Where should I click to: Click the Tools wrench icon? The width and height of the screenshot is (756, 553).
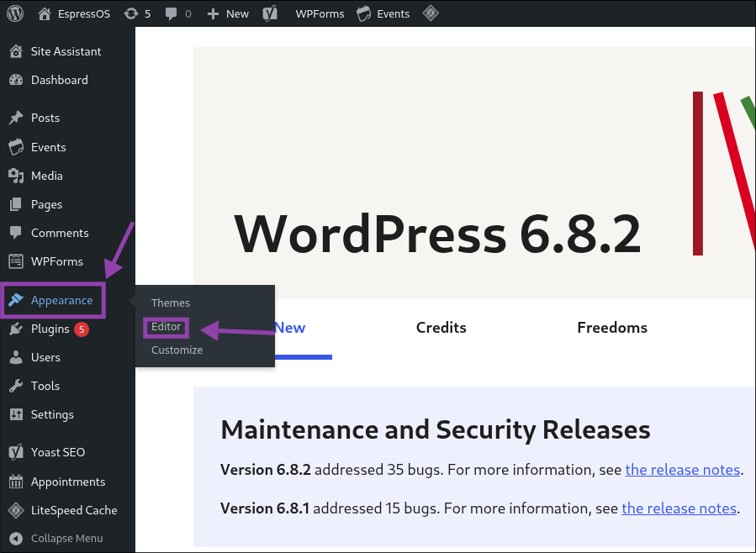click(16, 386)
